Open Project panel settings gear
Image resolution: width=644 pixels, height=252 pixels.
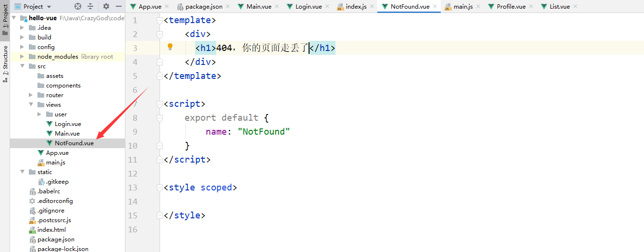[106, 6]
